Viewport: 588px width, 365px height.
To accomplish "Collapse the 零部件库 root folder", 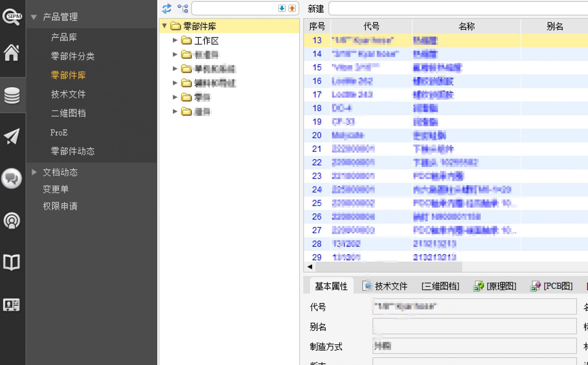I will pos(165,26).
